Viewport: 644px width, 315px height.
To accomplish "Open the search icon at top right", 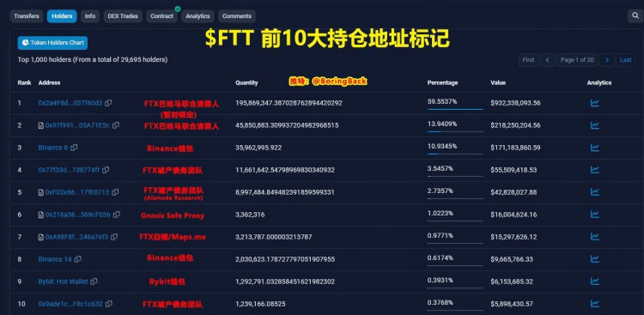I will tap(635, 16).
